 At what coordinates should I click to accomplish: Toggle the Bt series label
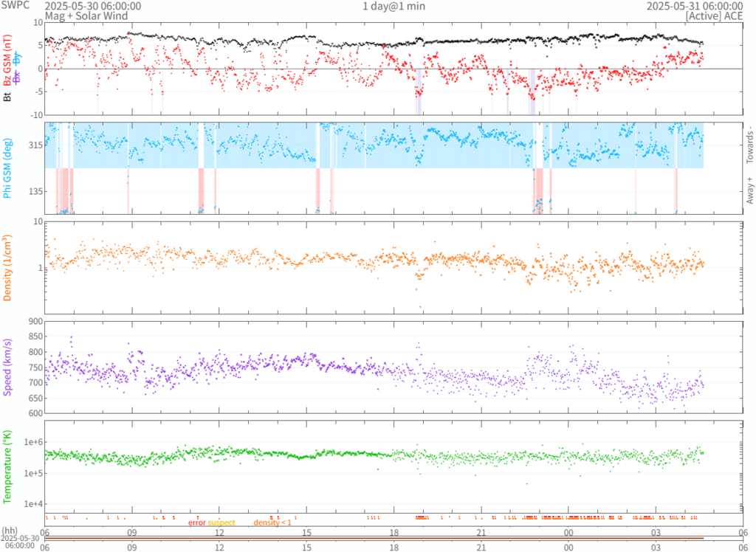[8, 96]
